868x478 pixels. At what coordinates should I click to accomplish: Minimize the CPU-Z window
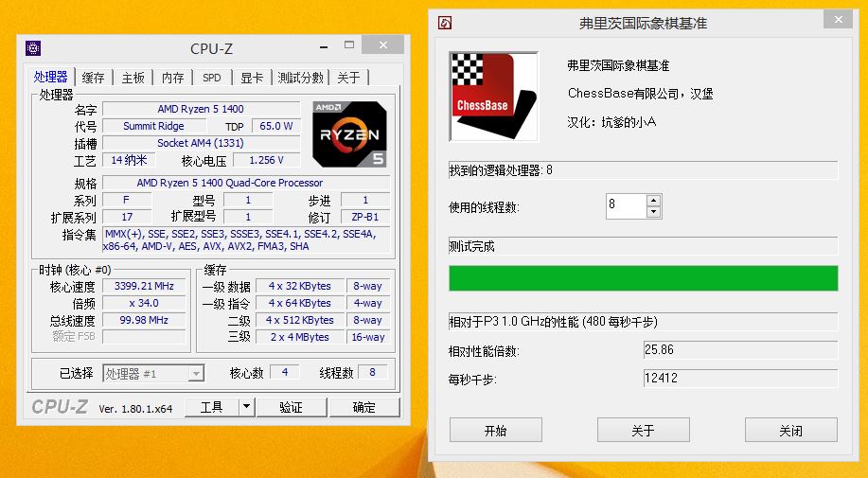pos(324,46)
